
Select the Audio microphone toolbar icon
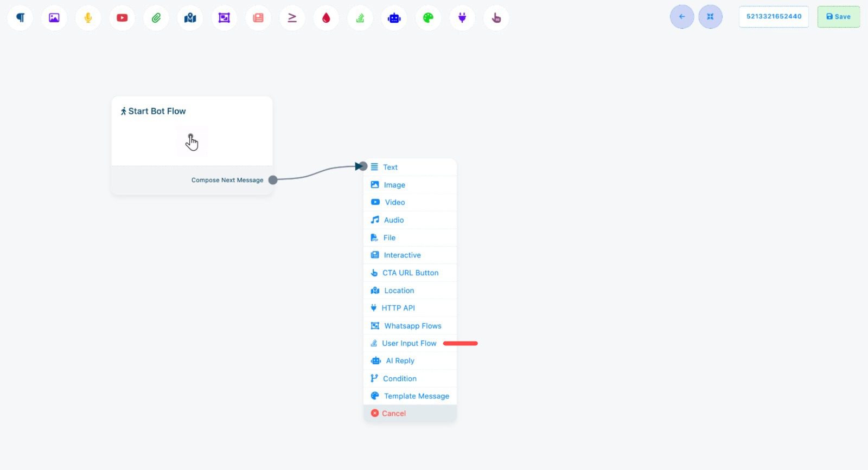(88, 18)
